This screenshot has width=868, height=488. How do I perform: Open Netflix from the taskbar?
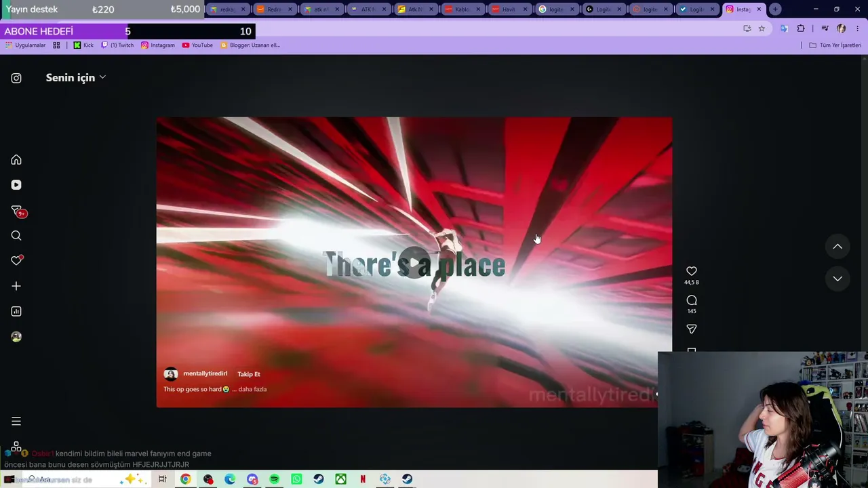(x=363, y=479)
